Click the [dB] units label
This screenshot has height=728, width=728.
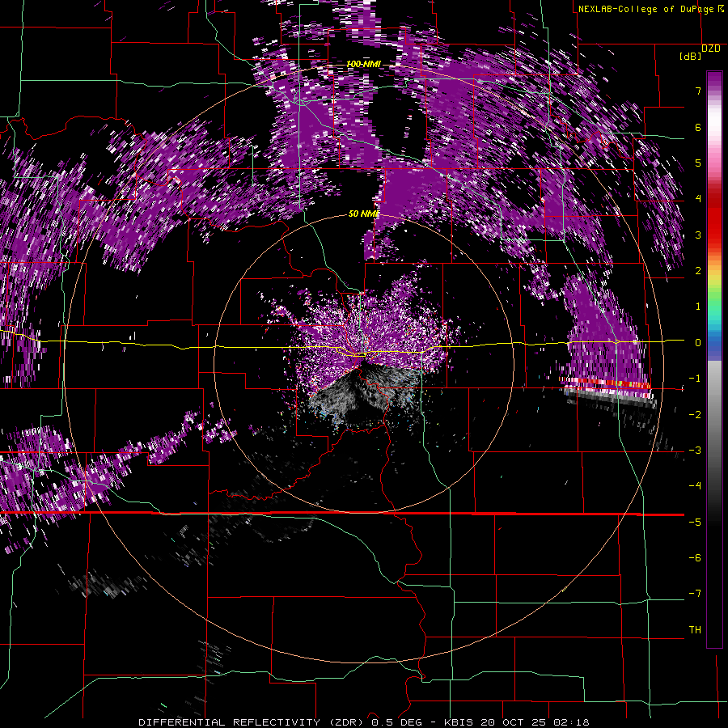tap(691, 56)
